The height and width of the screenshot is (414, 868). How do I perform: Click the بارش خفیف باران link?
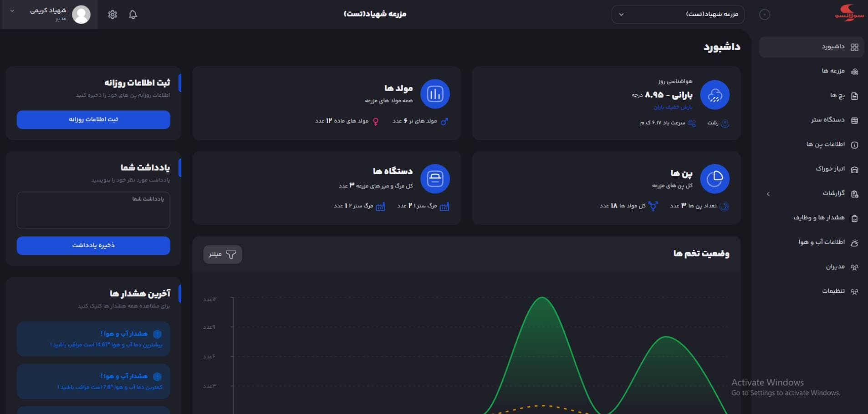pyautogui.click(x=673, y=107)
